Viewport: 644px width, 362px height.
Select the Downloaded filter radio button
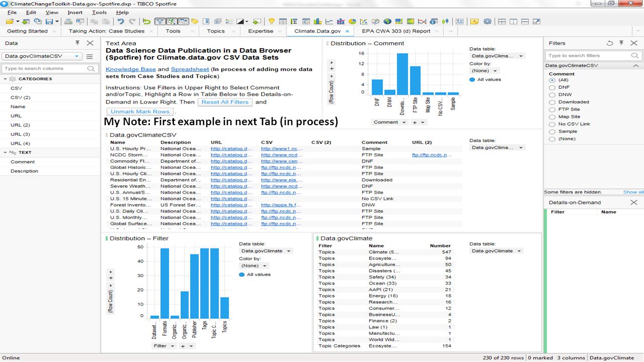[552, 102]
